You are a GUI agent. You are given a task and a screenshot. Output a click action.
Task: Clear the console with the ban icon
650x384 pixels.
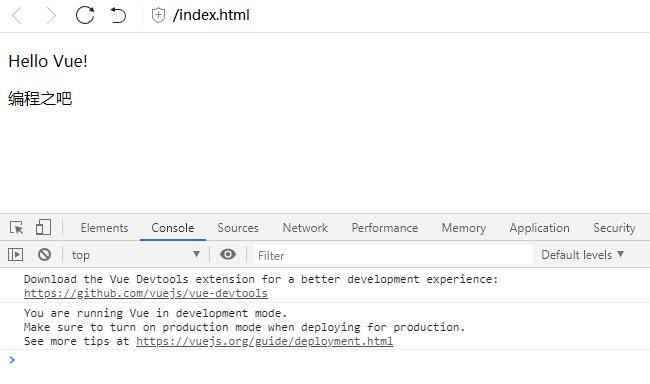(44, 254)
